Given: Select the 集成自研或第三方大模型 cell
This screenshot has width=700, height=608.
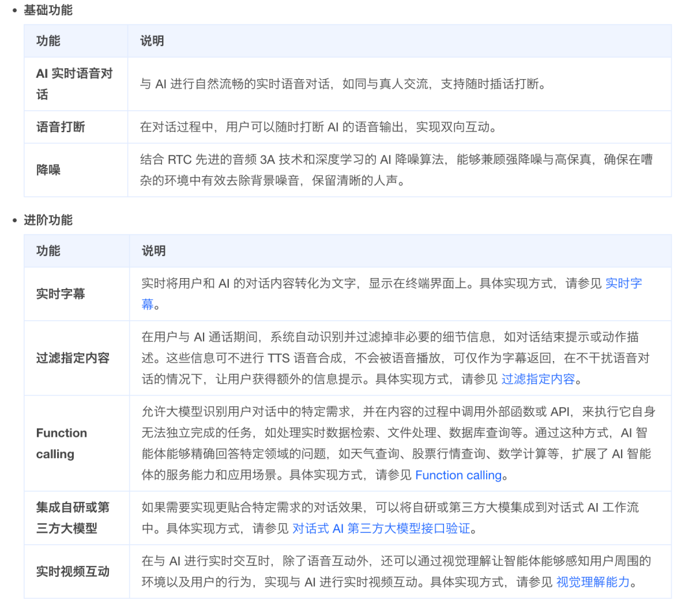Looking at the screenshot, I should coord(76,518).
